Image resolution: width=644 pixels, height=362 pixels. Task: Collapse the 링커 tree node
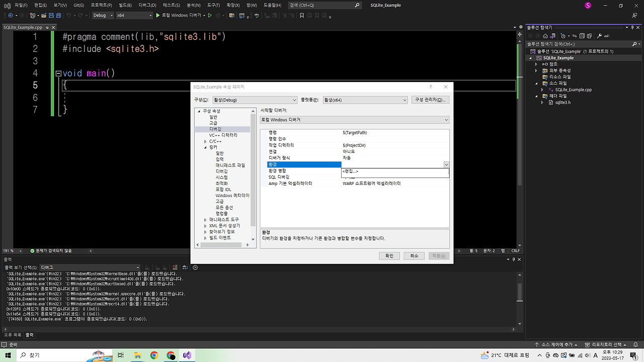205,147
